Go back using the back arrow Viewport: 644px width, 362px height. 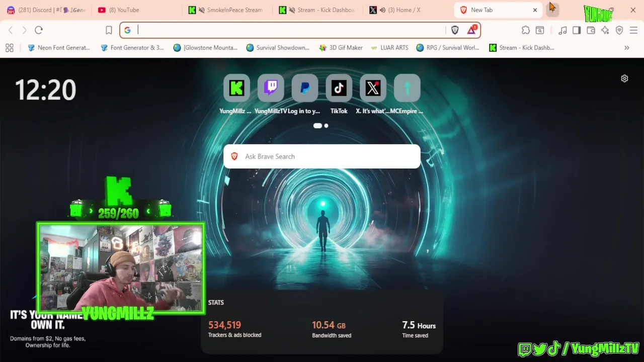pos(10,30)
